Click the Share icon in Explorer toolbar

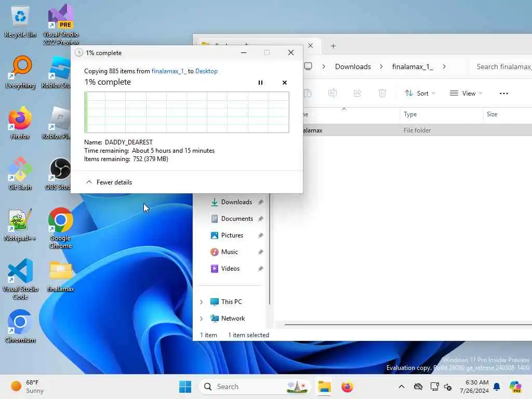(357, 93)
